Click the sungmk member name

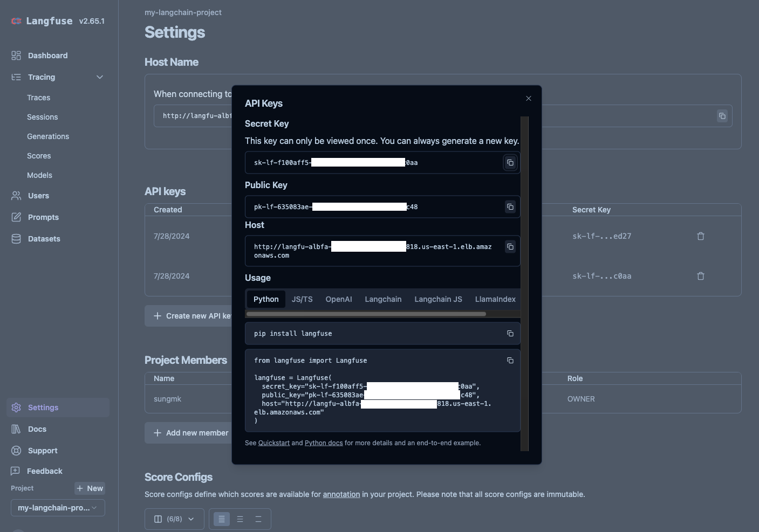(x=167, y=399)
